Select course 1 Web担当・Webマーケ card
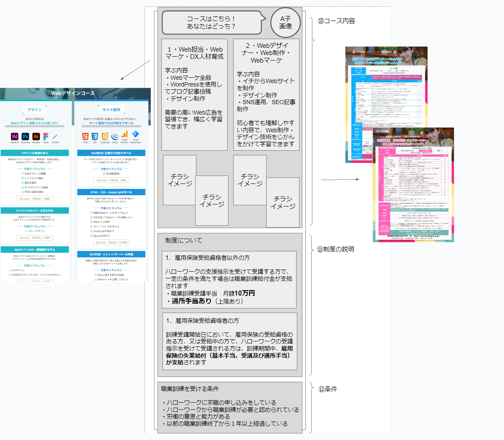This screenshot has height=440, width=504. [x=194, y=94]
